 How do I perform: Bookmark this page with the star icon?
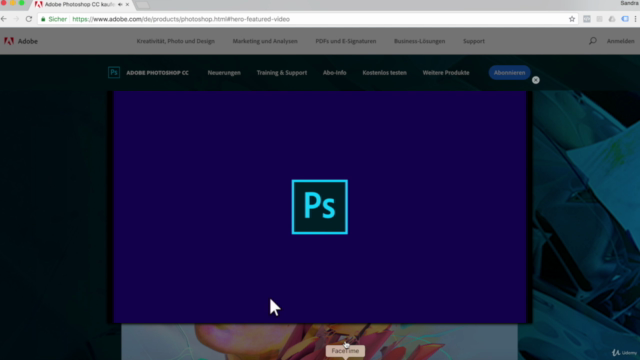pyautogui.click(x=572, y=19)
